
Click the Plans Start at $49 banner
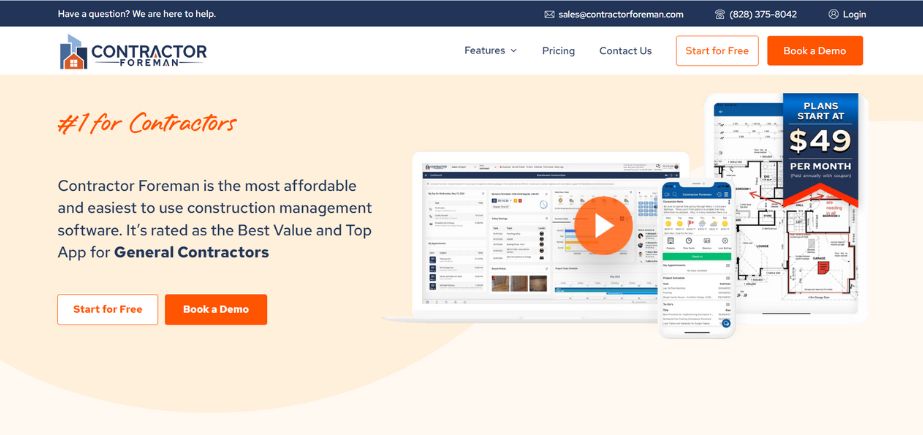[x=820, y=150]
